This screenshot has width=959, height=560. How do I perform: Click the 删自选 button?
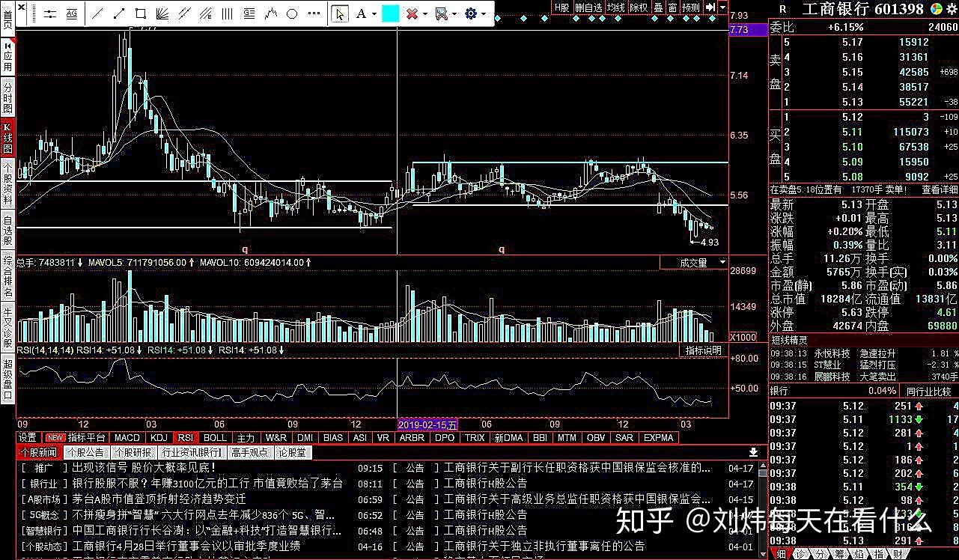[588, 7]
